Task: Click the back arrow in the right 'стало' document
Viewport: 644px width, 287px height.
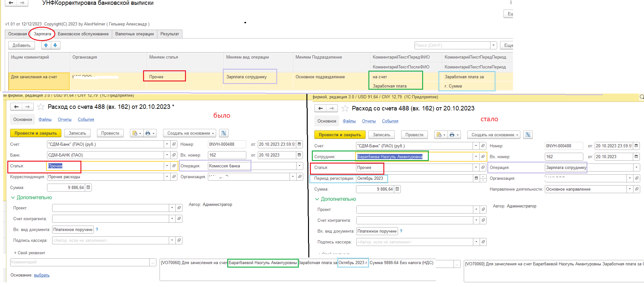Action: tap(320, 108)
